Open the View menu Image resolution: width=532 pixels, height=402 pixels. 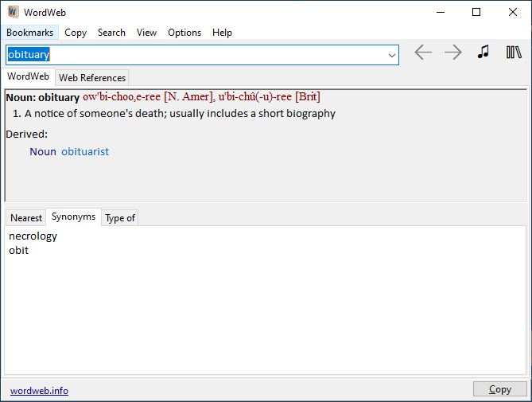146,33
